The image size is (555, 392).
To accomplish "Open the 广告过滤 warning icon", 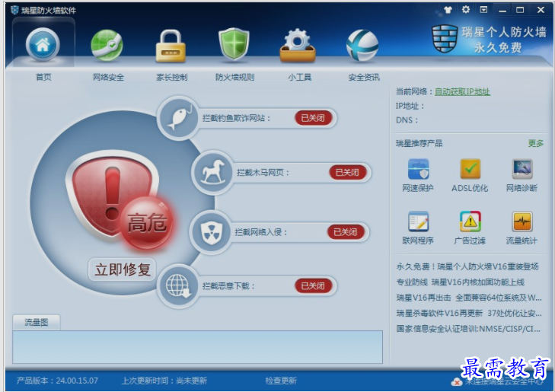I will click(470, 221).
